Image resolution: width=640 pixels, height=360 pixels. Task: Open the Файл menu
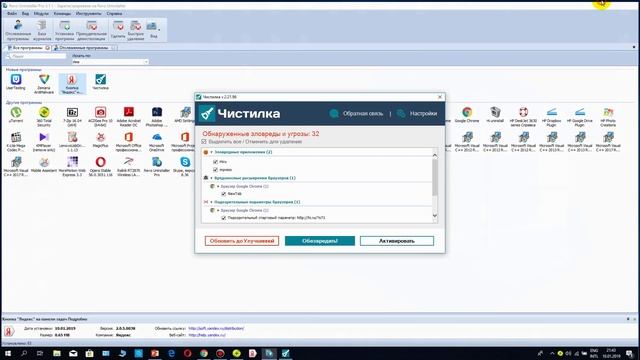(11, 13)
